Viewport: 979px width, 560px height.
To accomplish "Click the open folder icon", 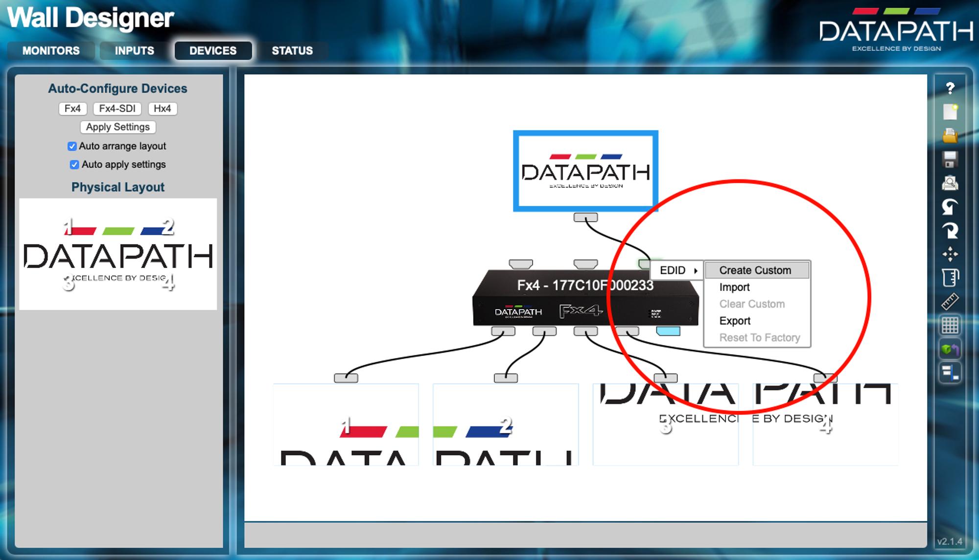I will 950,135.
